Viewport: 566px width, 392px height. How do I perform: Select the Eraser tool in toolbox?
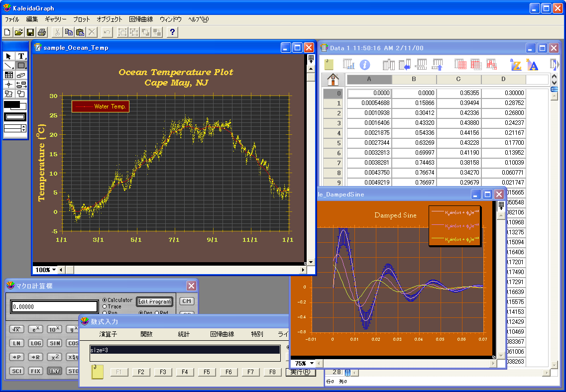[21, 75]
